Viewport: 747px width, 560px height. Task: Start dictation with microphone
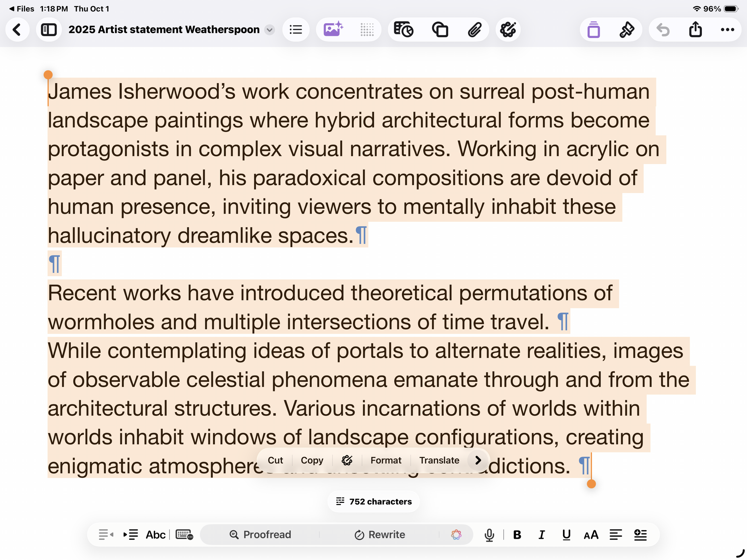click(x=489, y=534)
